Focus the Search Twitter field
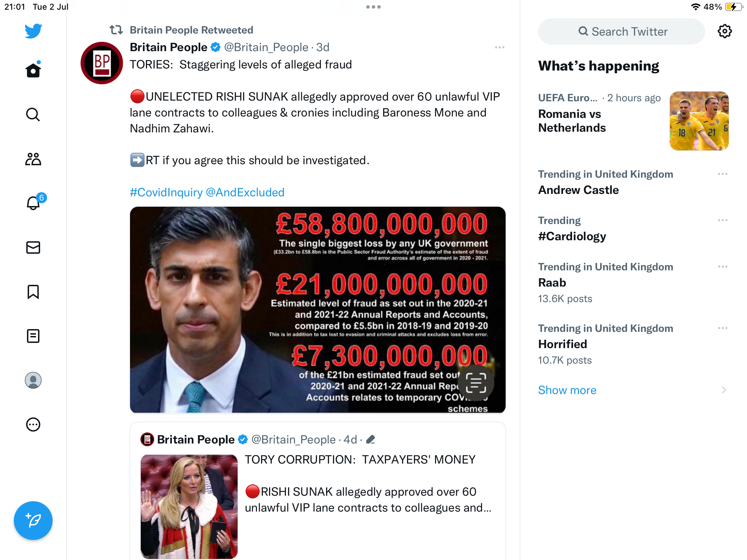This screenshot has height=560, width=747. [621, 31]
